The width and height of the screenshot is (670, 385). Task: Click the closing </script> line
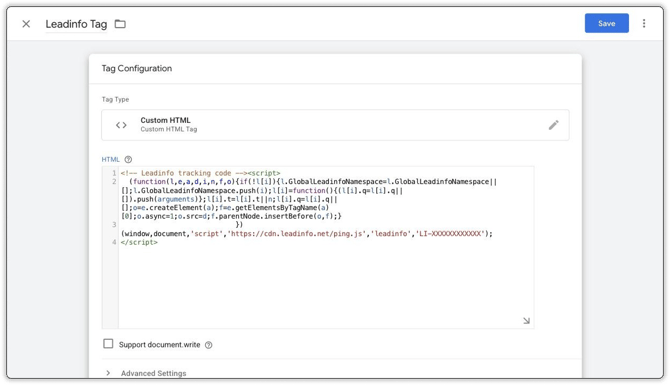[139, 242]
